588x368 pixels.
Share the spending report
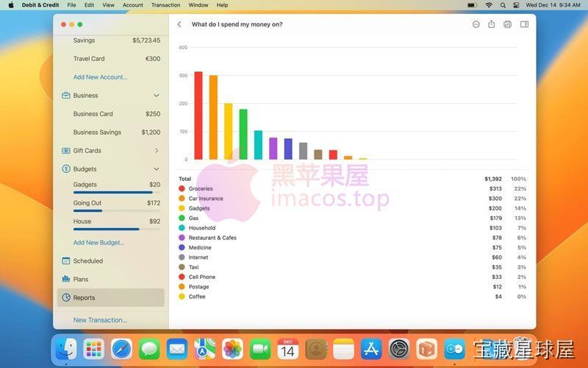pyautogui.click(x=491, y=24)
